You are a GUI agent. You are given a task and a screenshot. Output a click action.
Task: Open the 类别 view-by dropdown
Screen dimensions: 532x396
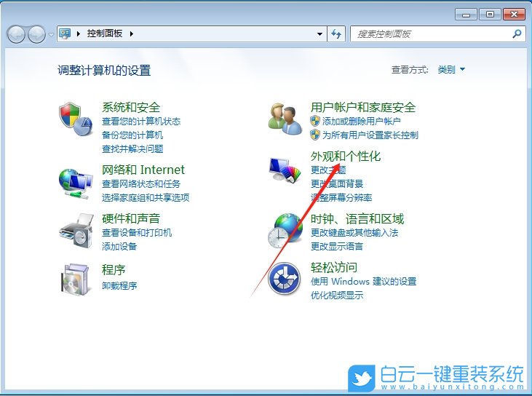[451, 69]
